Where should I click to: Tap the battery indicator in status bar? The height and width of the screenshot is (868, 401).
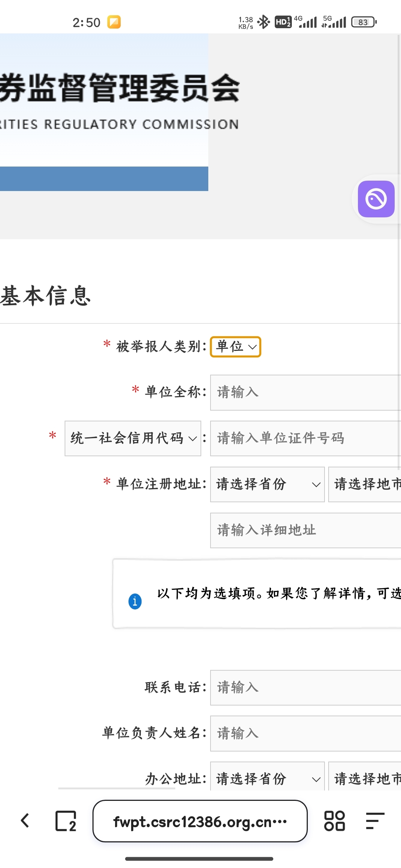(x=364, y=22)
